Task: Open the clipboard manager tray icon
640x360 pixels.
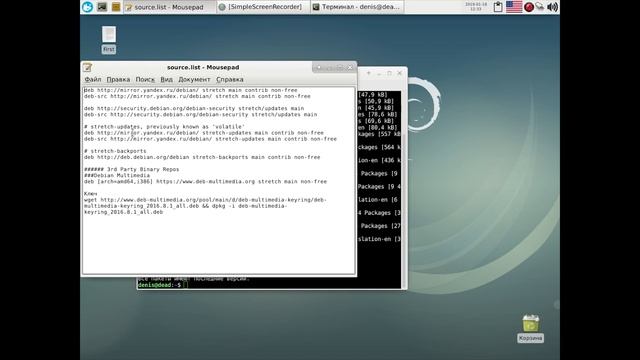Action: pos(498,7)
